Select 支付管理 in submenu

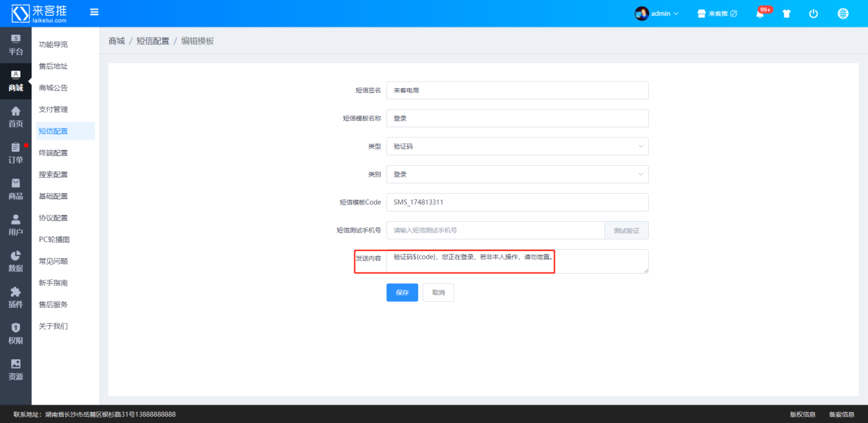(x=53, y=110)
